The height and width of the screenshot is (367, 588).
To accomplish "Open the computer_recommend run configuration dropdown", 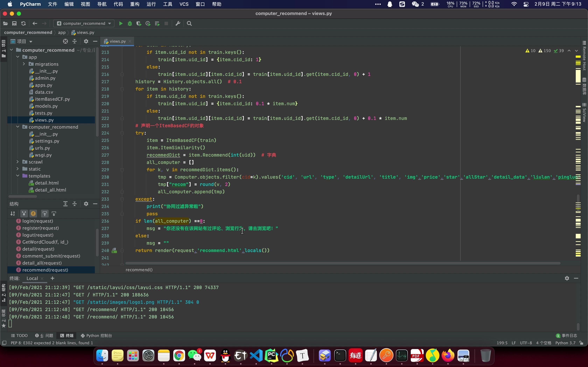I will [x=84, y=24].
